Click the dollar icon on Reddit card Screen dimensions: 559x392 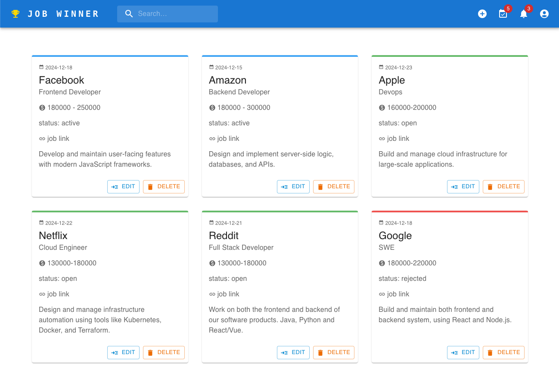tap(212, 263)
